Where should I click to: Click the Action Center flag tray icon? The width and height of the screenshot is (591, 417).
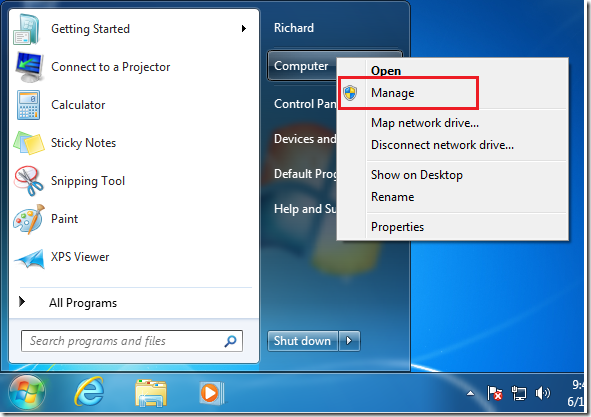[494, 394]
